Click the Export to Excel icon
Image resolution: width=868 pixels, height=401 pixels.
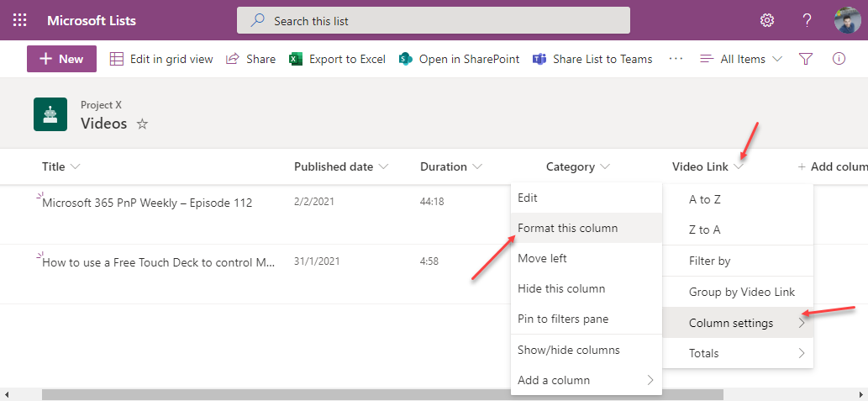coord(296,59)
